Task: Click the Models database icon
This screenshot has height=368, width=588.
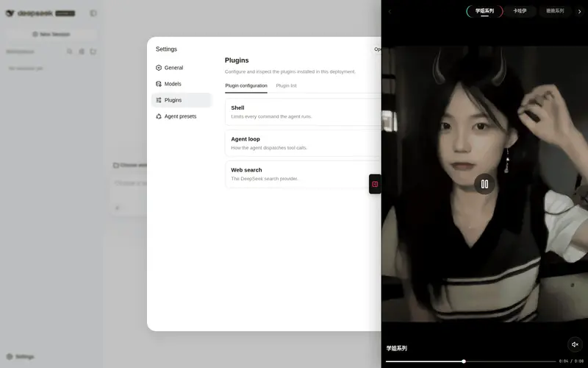Action: pyautogui.click(x=159, y=84)
